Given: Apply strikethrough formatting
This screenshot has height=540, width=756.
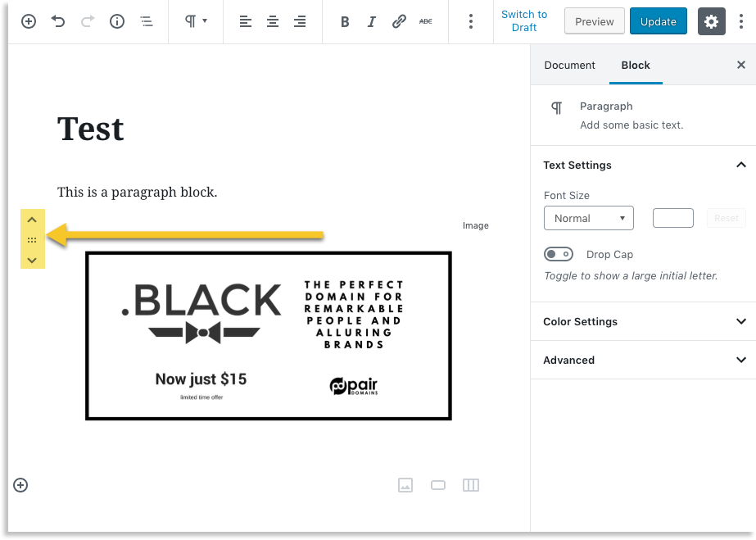Looking at the screenshot, I should pos(426,22).
